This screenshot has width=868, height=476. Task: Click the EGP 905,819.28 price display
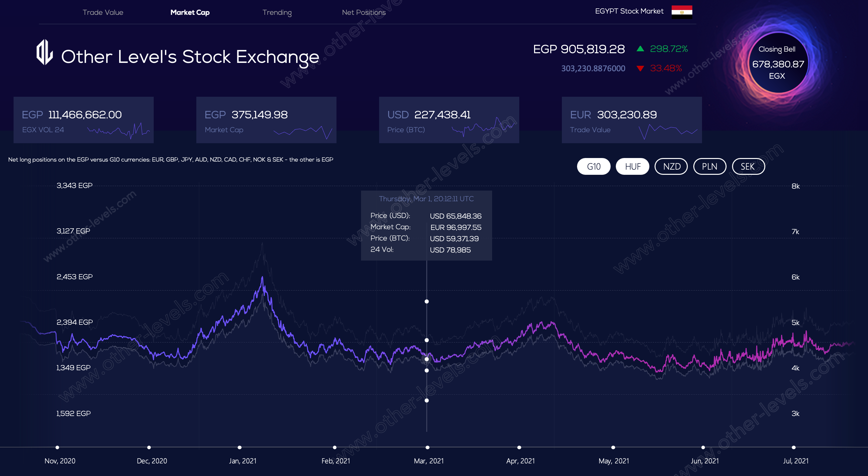(579, 49)
